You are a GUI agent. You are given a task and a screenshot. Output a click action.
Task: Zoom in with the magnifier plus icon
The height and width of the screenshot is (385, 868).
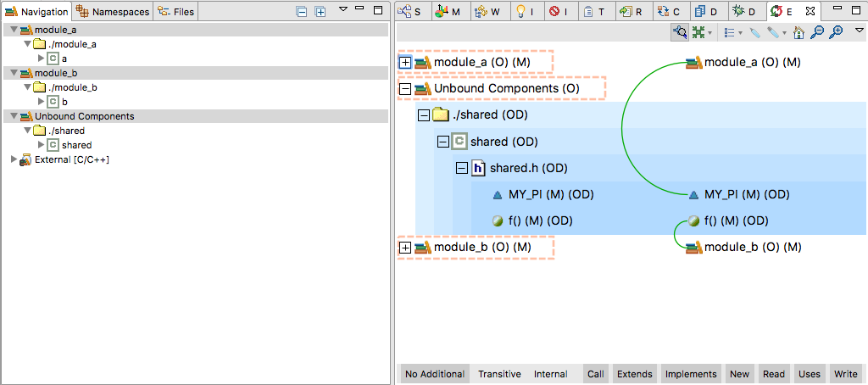coord(836,33)
